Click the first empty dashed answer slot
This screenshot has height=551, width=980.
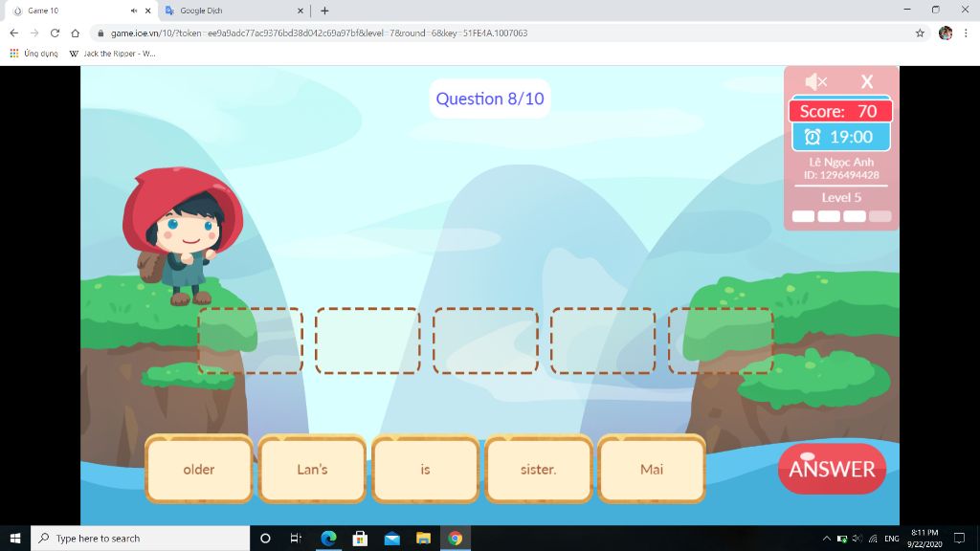pyautogui.click(x=251, y=341)
